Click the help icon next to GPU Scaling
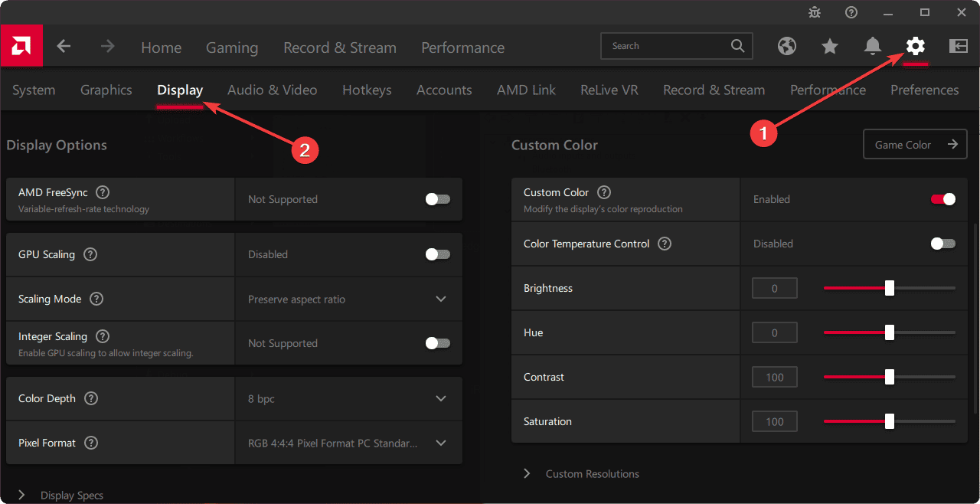The width and height of the screenshot is (980, 504). 90,254
